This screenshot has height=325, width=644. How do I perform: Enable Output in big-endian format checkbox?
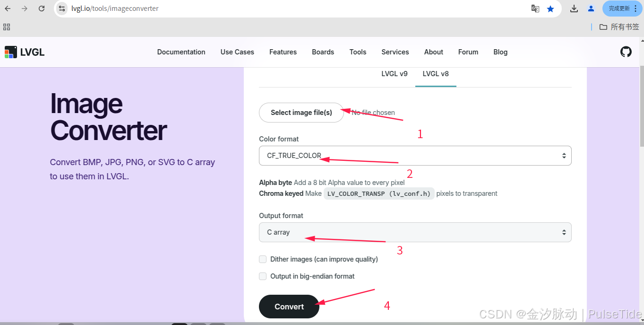(263, 276)
